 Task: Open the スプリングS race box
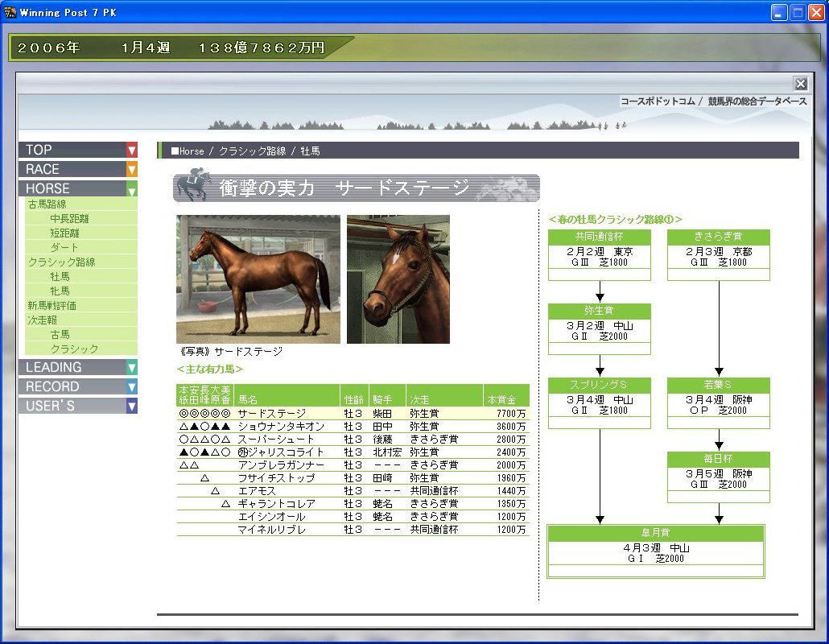(600, 402)
